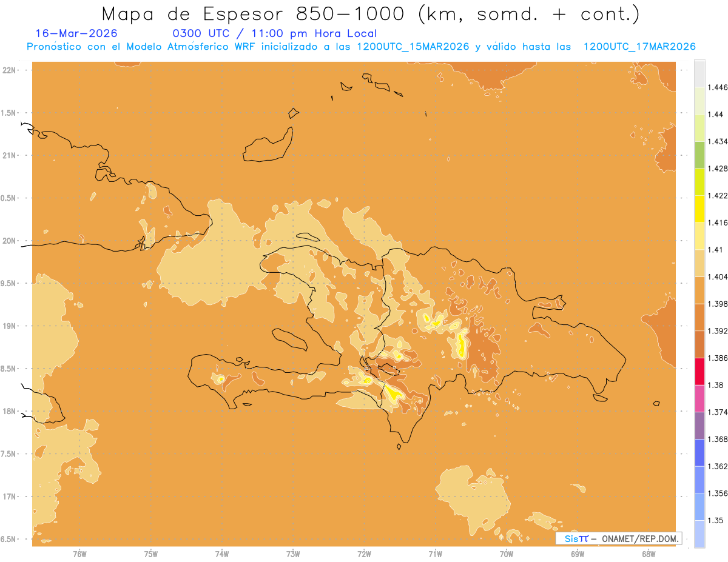Select the light gray top segment of the color bar
The height and width of the screenshot is (562, 728).
coord(699,73)
